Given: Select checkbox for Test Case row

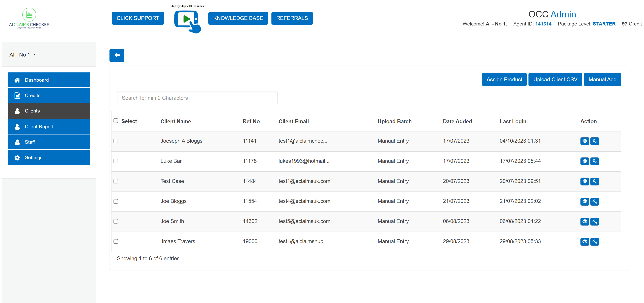Looking at the screenshot, I should pos(116,181).
